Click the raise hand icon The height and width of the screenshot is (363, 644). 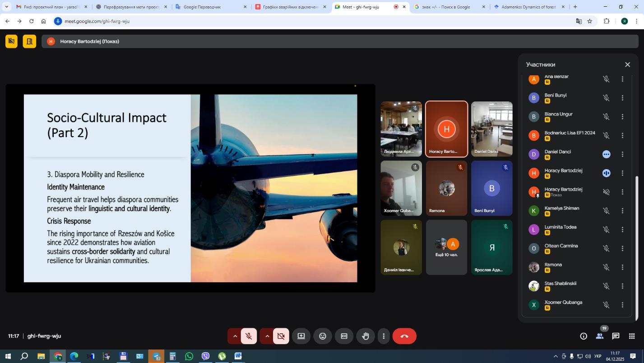[x=366, y=336]
